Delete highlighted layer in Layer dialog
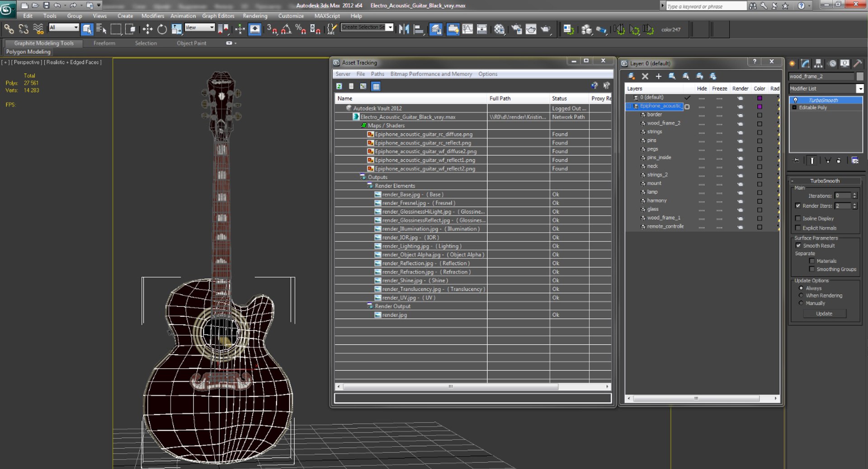Viewport: 868px width, 469px height. coord(645,76)
